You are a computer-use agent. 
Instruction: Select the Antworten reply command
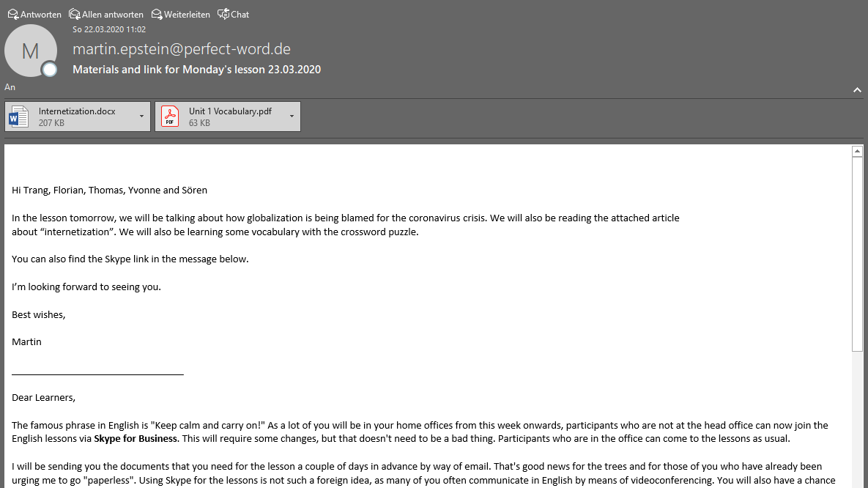click(x=34, y=15)
